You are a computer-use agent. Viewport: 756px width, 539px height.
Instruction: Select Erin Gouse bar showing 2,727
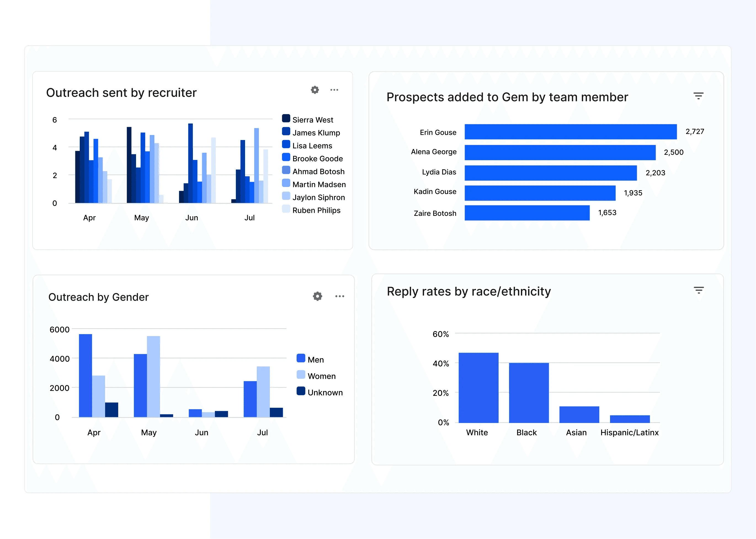pyautogui.click(x=570, y=132)
